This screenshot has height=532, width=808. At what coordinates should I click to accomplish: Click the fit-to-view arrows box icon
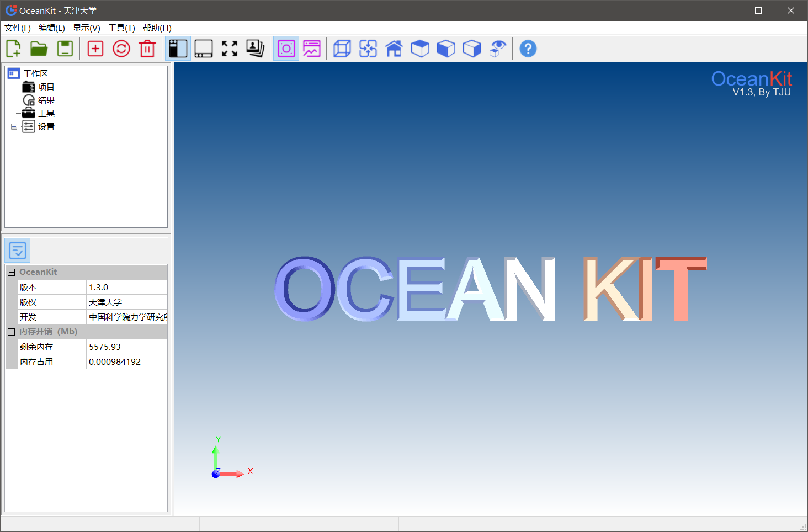(x=368, y=49)
